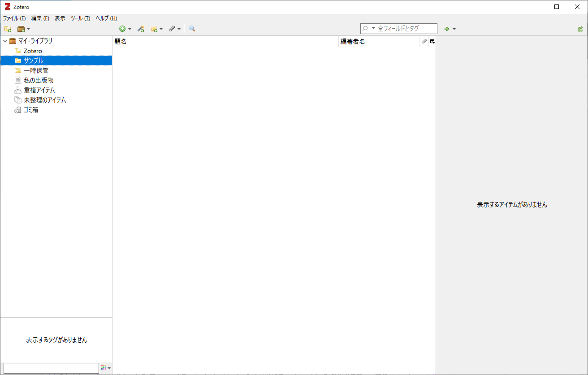Open the Add Attachment paperclip dropdown
The height and width of the screenshot is (375, 588).
point(174,29)
